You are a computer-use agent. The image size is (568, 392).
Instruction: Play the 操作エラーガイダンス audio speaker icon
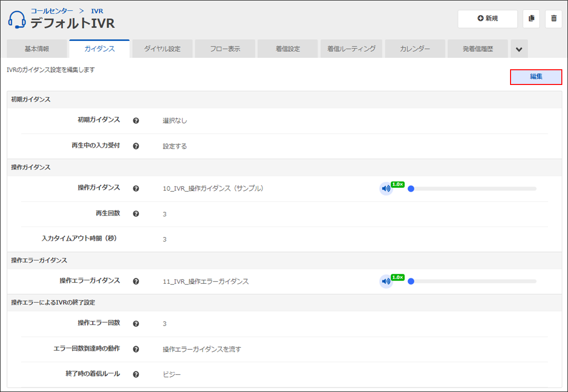tap(386, 281)
